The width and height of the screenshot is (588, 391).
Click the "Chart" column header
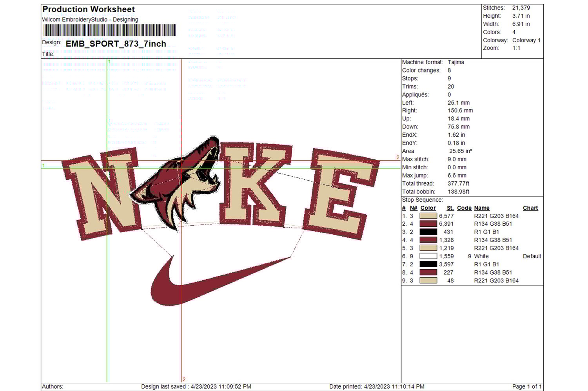click(x=530, y=208)
